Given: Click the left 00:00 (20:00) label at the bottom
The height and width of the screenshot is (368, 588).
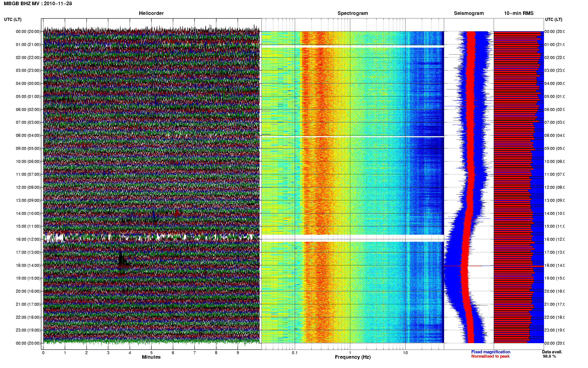Looking at the screenshot, I should tap(28, 343).
